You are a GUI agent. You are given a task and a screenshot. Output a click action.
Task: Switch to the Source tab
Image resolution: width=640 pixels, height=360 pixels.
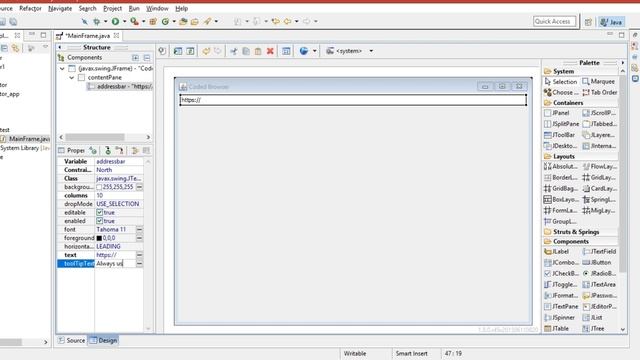[72, 340]
